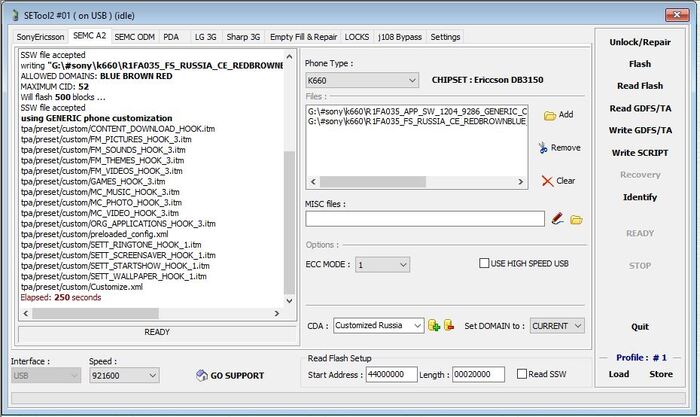Click the MISC files browse folder icon
Screen dimensions: 700x417
[576, 220]
